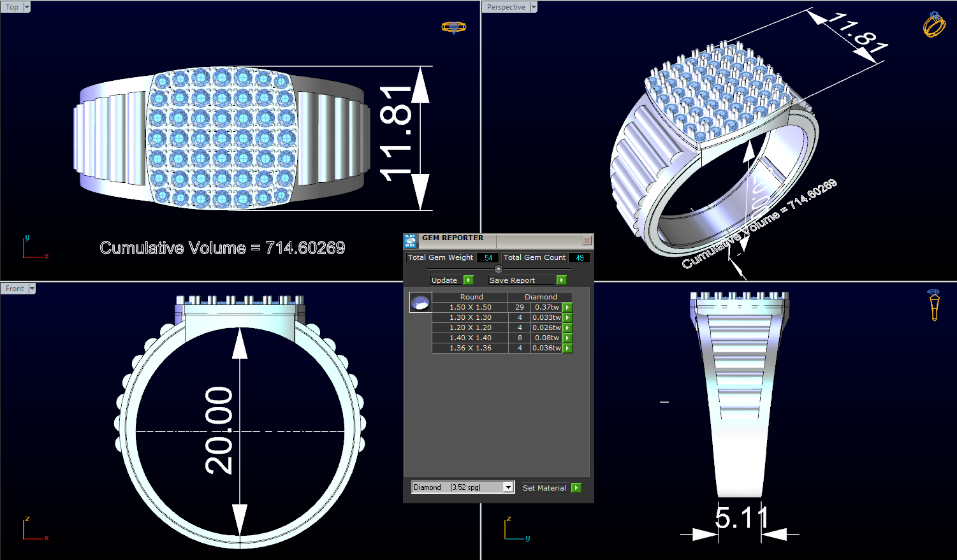
Task: Click the Gem Reporter diamond icon in panel title bar
Action: click(x=410, y=241)
